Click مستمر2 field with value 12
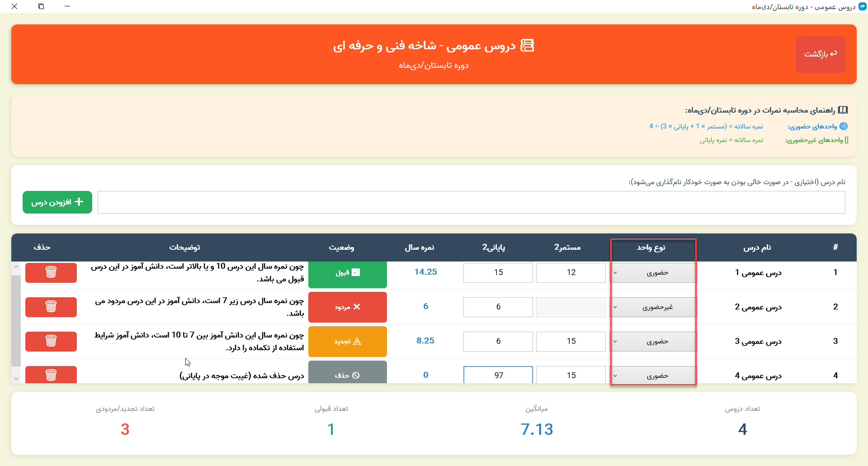This screenshot has height=466, width=868. [x=571, y=272]
